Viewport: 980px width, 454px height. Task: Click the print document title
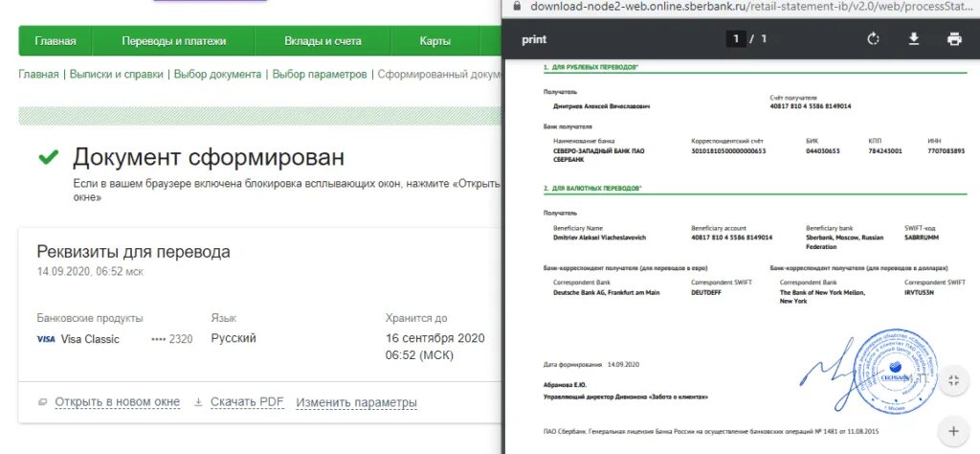[534, 39]
